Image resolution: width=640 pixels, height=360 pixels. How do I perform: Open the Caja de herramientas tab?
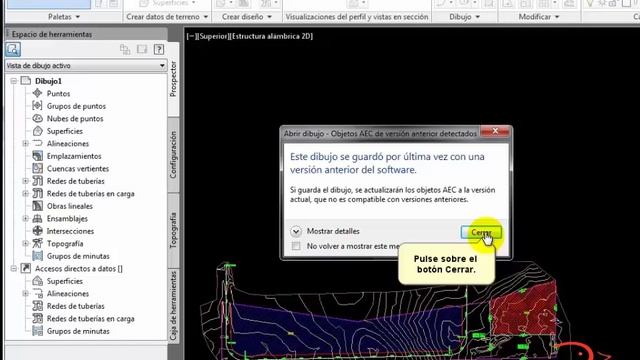[173, 305]
